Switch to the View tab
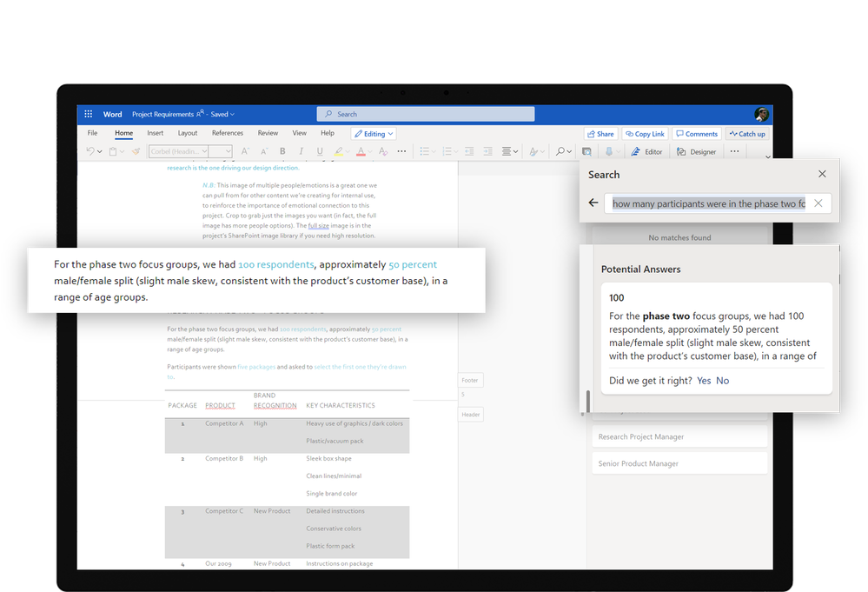868x592 pixels. click(300, 133)
